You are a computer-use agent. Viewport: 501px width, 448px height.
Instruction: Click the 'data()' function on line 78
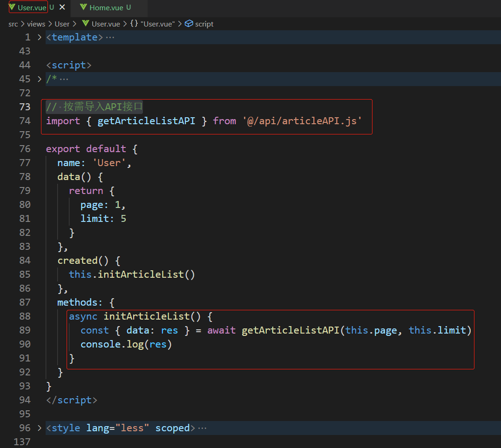coord(74,177)
